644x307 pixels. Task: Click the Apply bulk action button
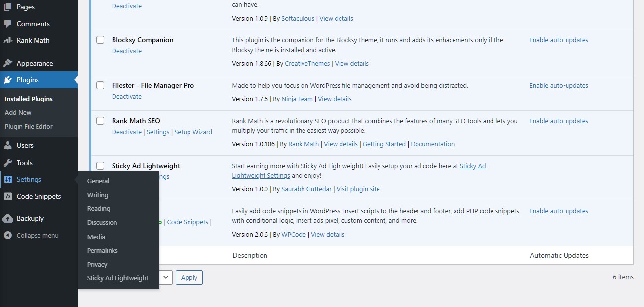pyautogui.click(x=189, y=277)
